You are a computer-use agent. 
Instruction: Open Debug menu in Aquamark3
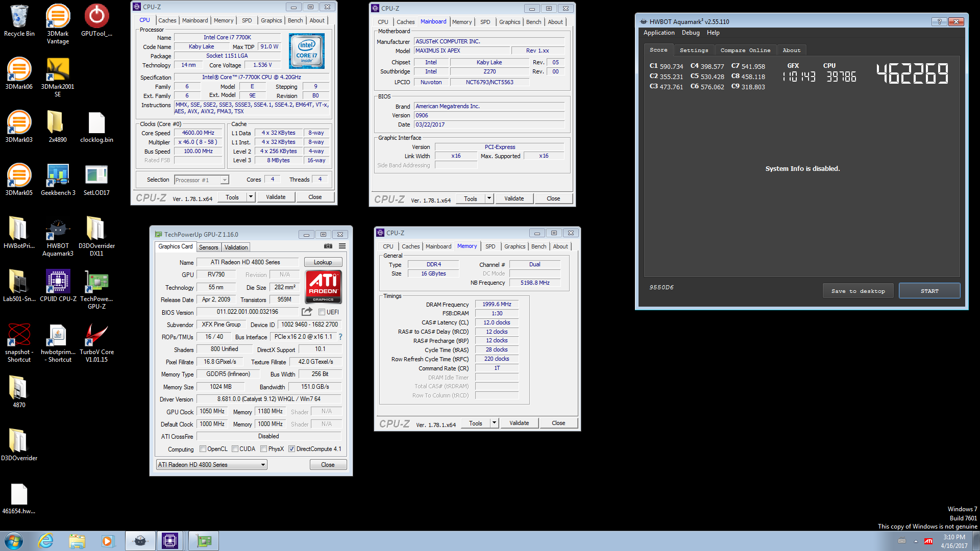(x=691, y=33)
